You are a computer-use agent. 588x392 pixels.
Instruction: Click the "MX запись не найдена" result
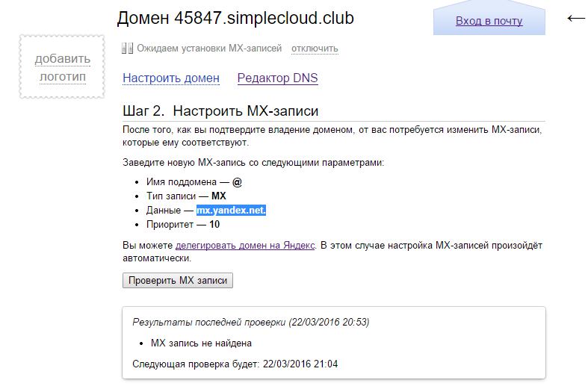point(201,343)
